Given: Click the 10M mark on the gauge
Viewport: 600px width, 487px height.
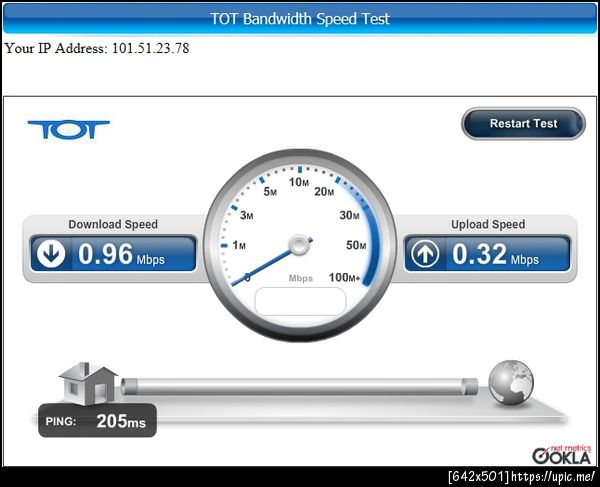Looking at the screenshot, I should click(299, 182).
